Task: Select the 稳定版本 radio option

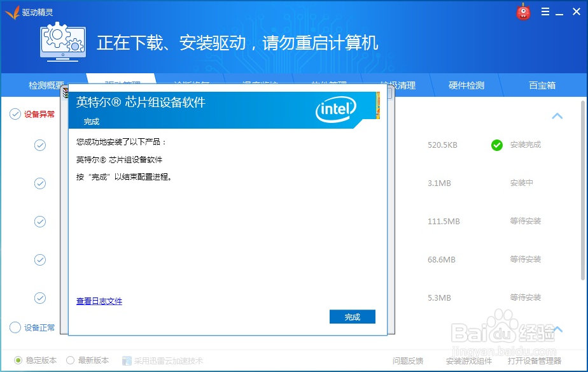Action: 18,361
